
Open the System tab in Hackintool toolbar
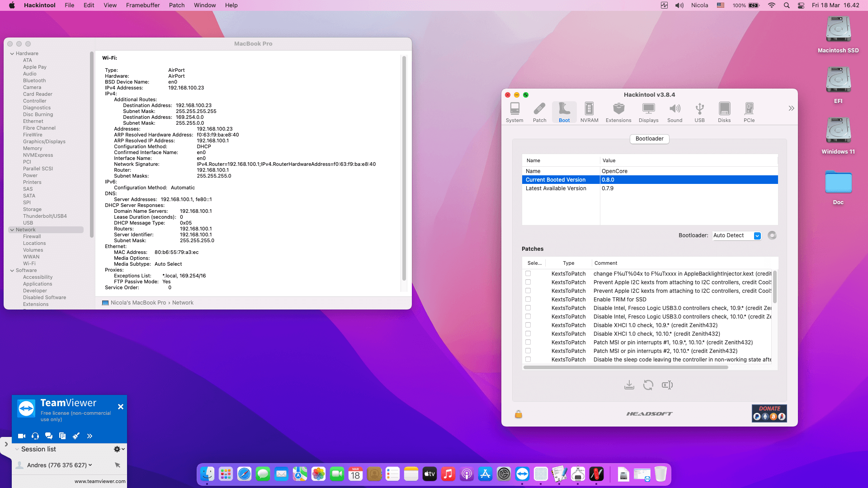point(514,112)
